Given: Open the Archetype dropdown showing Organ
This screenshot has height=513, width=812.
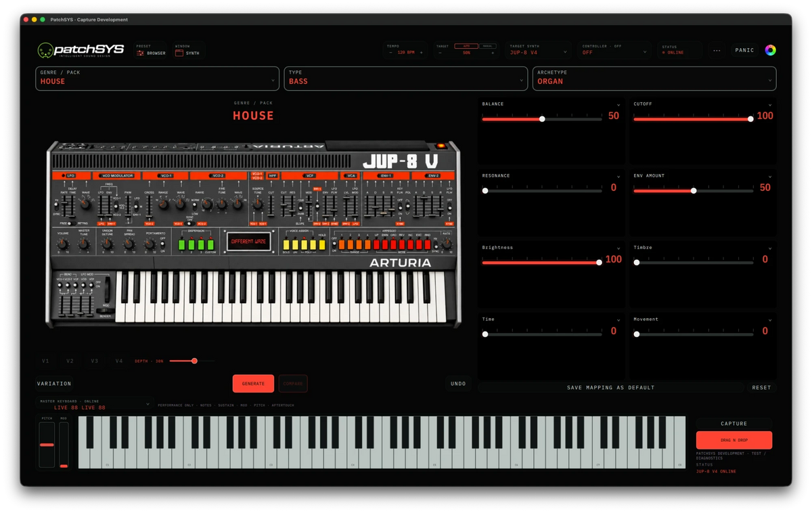Looking at the screenshot, I should tap(654, 79).
